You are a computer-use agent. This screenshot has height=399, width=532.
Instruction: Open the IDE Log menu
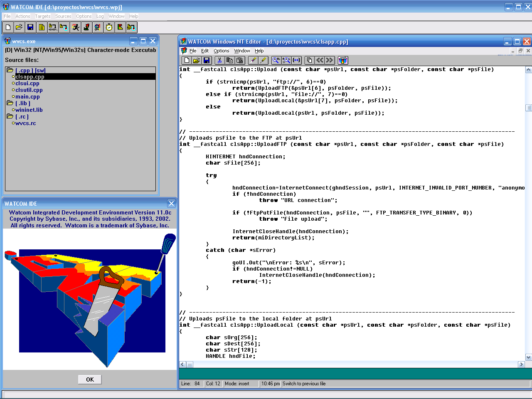click(x=100, y=16)
